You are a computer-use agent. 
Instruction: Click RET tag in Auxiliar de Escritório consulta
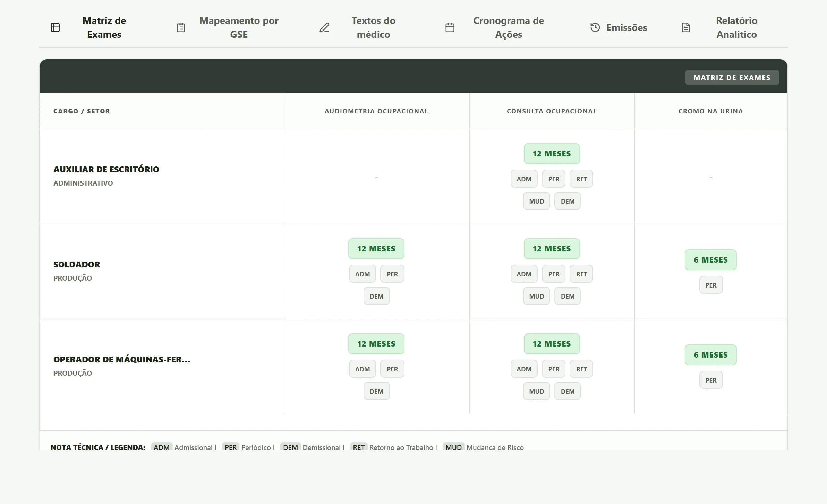[581, 179]
